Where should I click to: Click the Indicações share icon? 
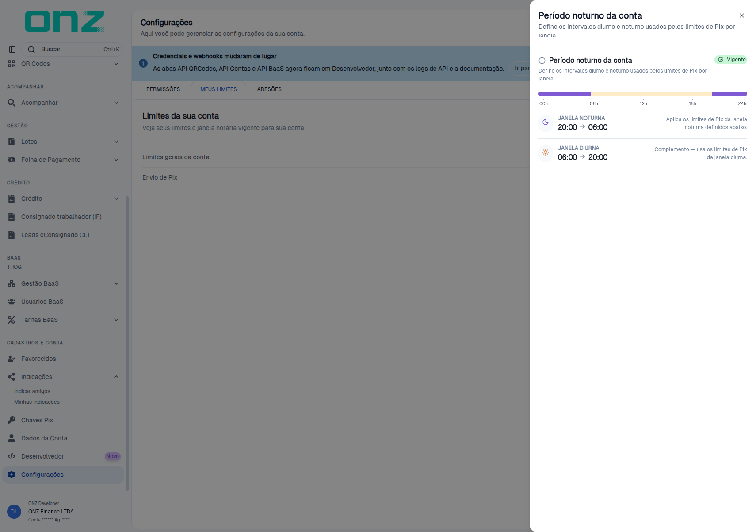tap(11, 377)
